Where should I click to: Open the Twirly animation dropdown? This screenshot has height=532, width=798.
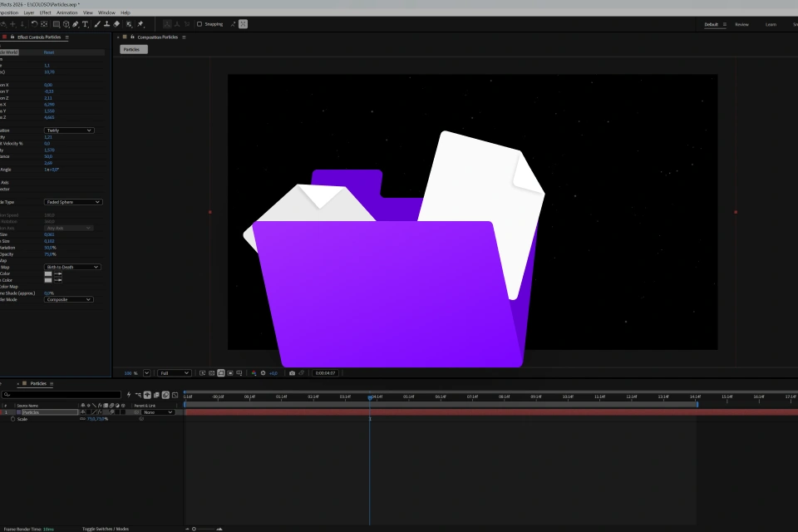[69, 131]
